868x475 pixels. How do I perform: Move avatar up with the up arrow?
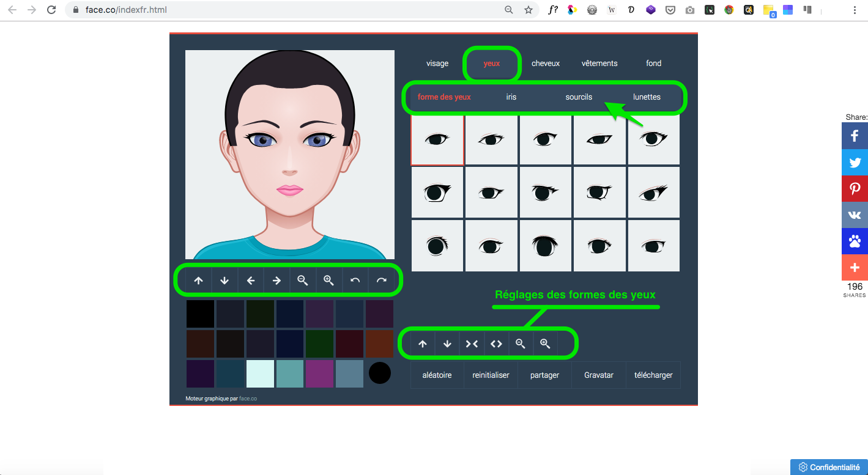(198, 281)
